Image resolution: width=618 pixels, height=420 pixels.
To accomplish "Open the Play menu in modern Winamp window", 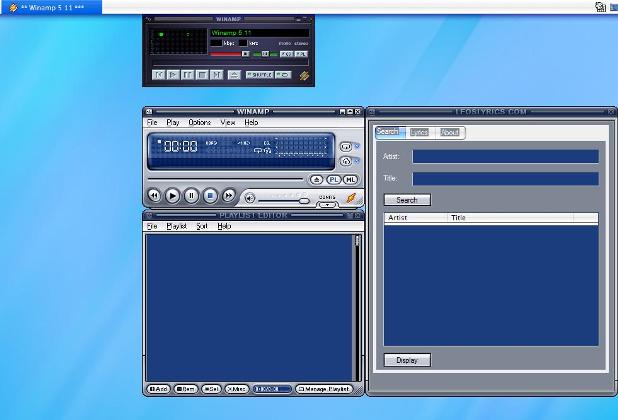I will point(173,123).
